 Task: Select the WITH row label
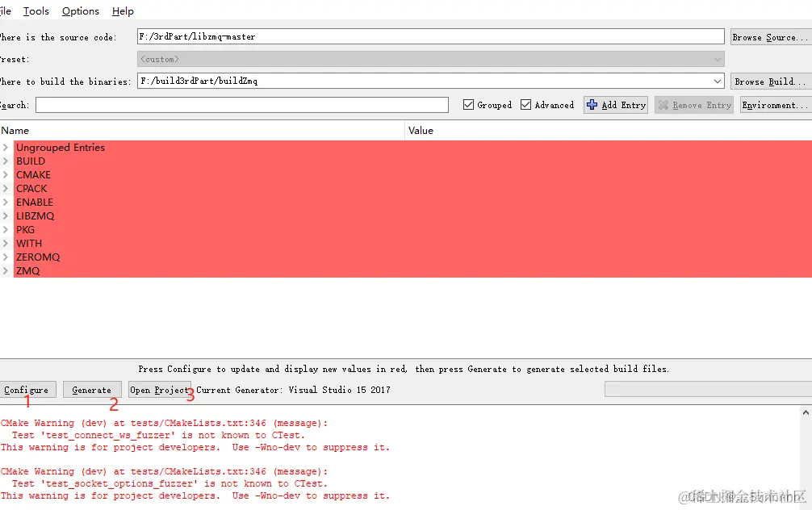29,244
